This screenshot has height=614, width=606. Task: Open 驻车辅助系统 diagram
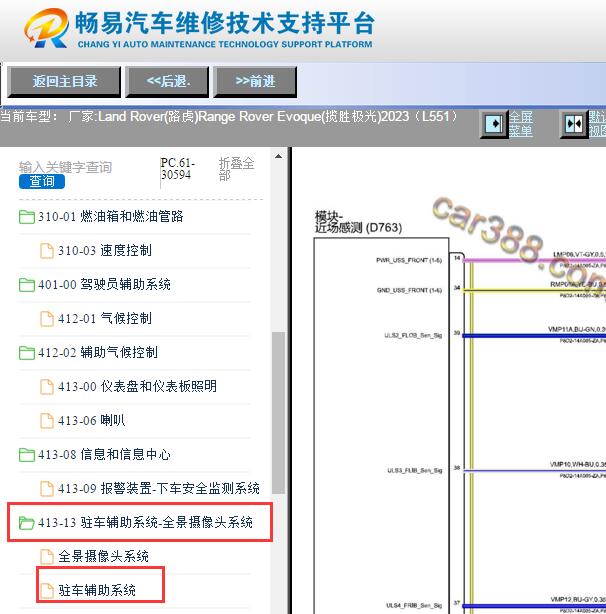[x=97, y=591]
